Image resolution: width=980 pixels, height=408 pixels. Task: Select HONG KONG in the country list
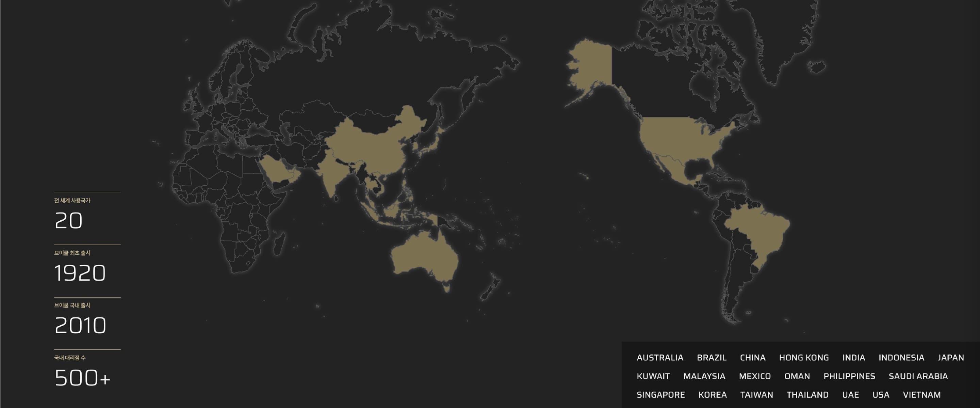click(x=803, y=357)
